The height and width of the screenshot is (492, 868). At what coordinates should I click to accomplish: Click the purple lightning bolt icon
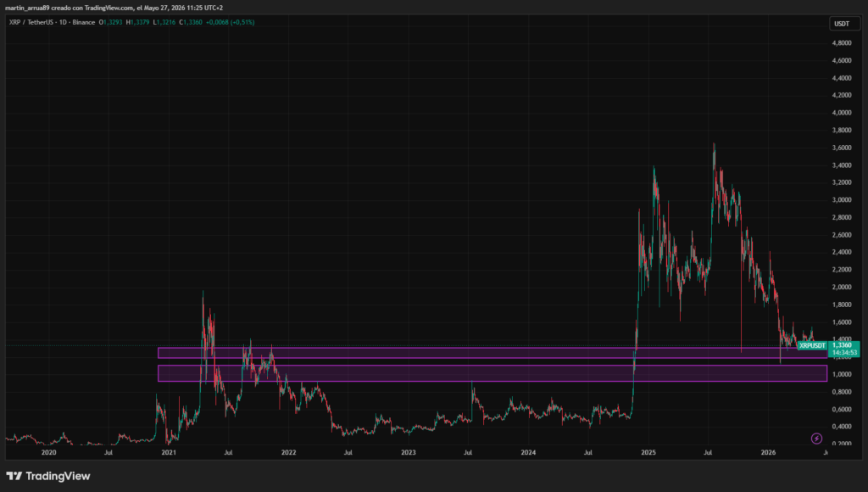pos(816,439)
